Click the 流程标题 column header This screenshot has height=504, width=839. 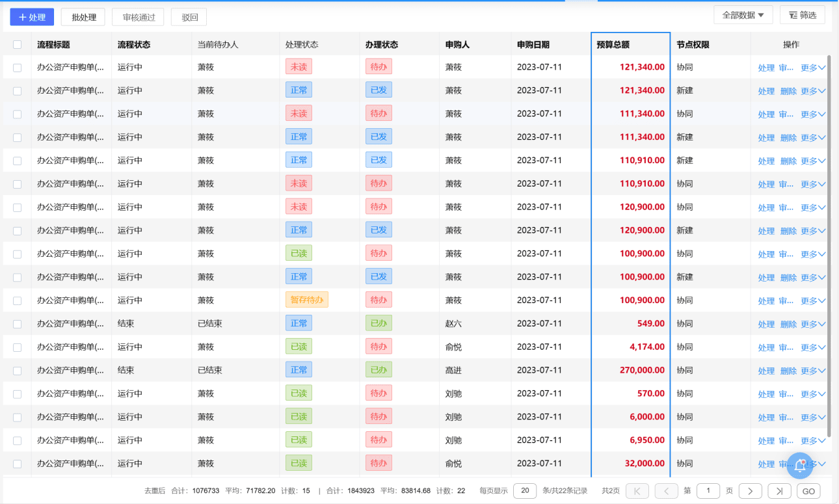[x=53, y=45]
